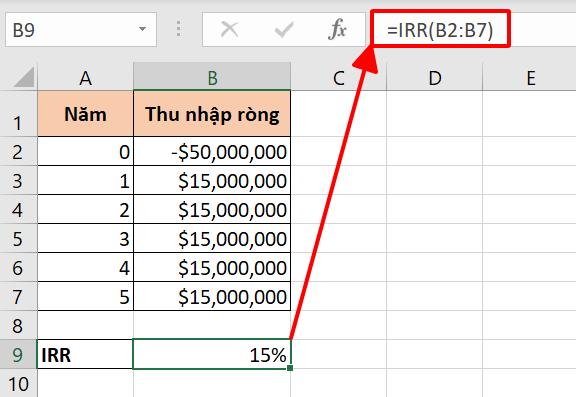Click the Enter checkmark icon in formula bar
The image size is (576, 397).
tap(284, 29)
